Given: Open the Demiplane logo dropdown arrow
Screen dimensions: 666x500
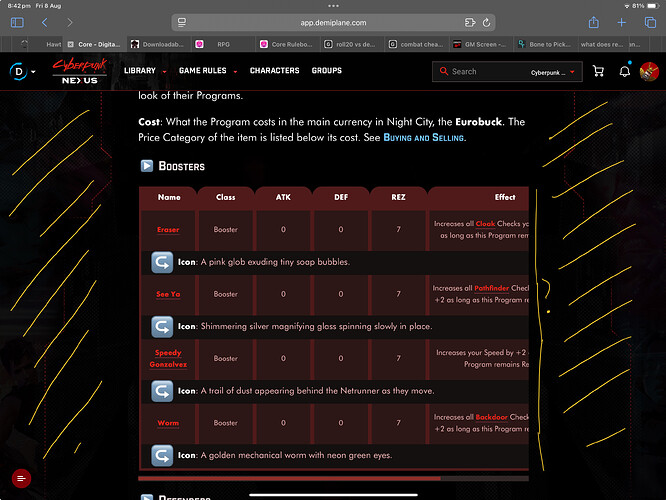Looking at the screenshot, I should pyautogui.click(x=33, y=72).
